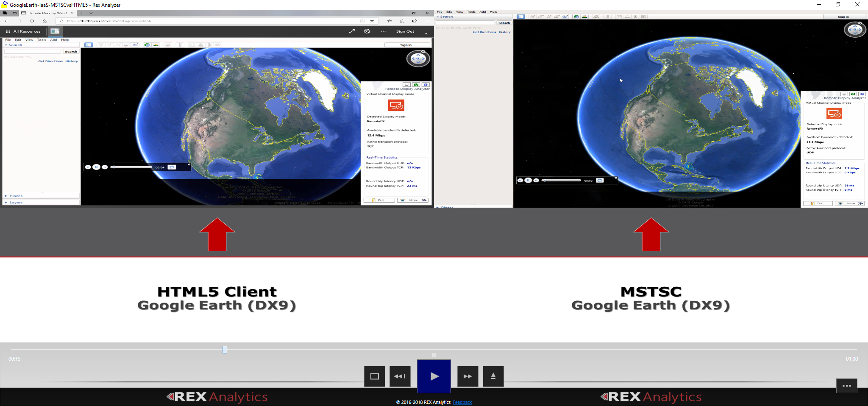Click the navigation compass in MSTSC Google Earth
The image size is (868, 406).
pos(855,30)
